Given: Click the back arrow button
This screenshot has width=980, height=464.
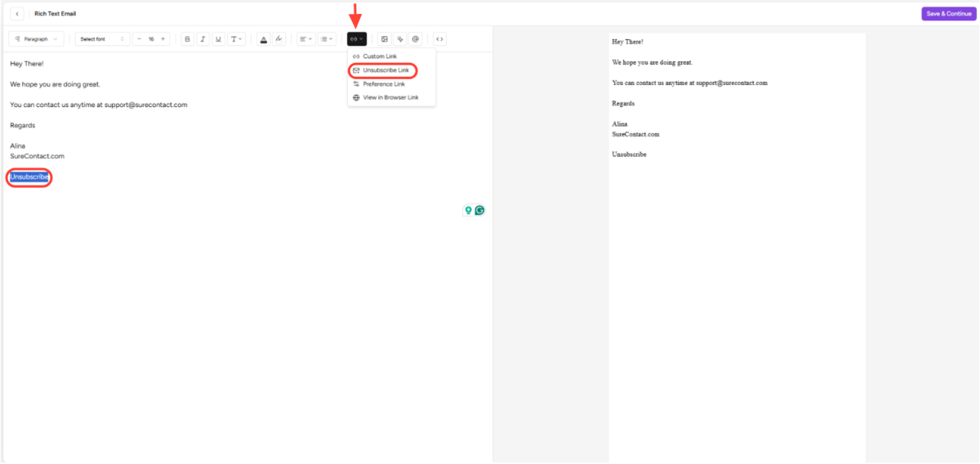Looking at the screenshot, I should point(17,14).
